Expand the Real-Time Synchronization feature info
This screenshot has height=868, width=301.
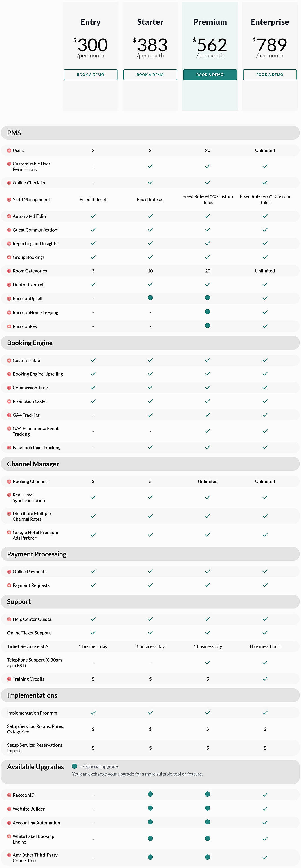tap(9, 495)
